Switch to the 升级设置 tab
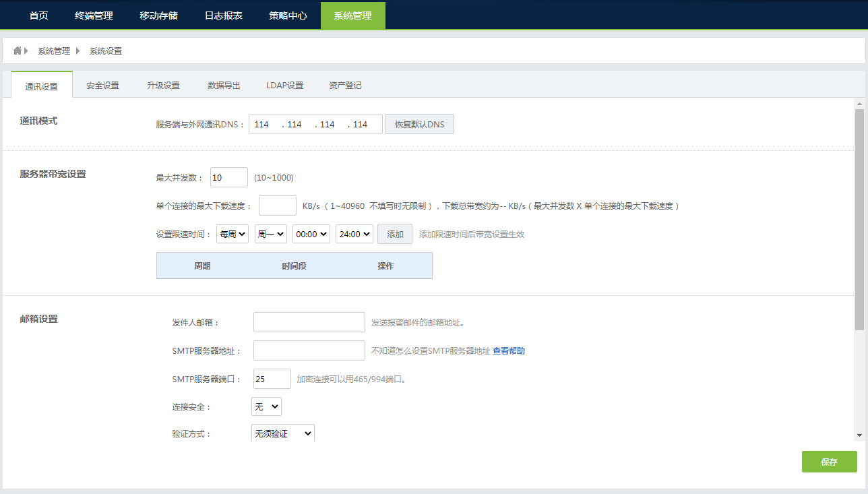Viewport: 868px width, 494px height. (x=163, y=86)
